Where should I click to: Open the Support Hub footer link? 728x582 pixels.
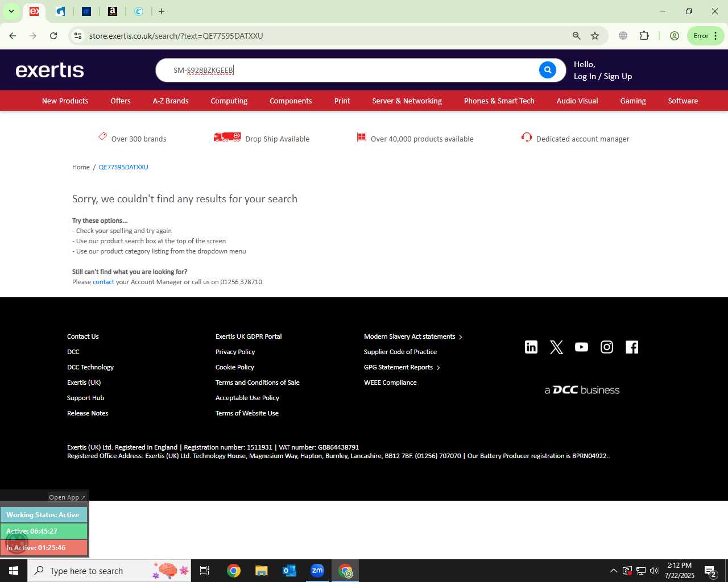tap(86, 398)
